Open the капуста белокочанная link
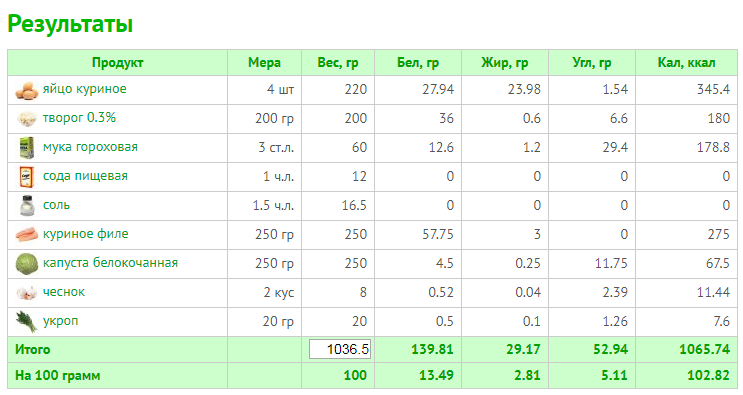The height and width of the screenshot is (395, 743). [x=110, y=262]
